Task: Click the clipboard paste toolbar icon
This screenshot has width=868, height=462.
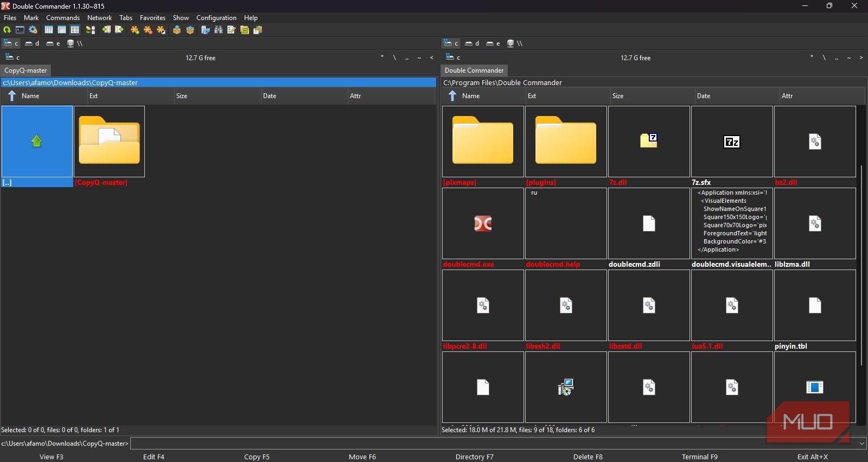Action: pyautogui.click(x=258, y=30)
